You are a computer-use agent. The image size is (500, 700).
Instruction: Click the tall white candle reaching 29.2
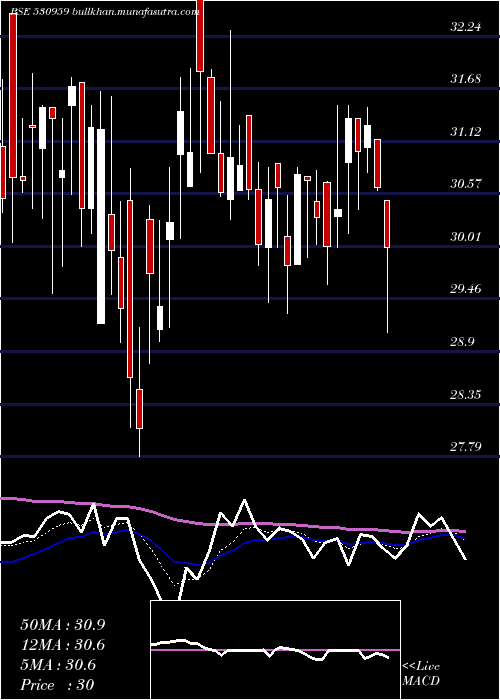[x=101, y=226]
